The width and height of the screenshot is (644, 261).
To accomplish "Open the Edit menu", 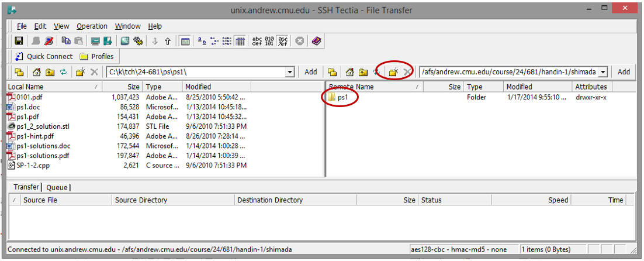I will [x=40, y=26].
